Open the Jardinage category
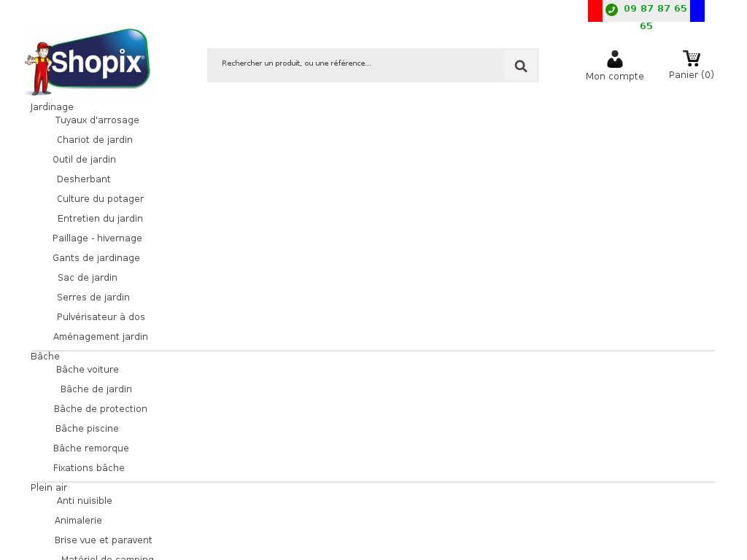 click(52, 107)
